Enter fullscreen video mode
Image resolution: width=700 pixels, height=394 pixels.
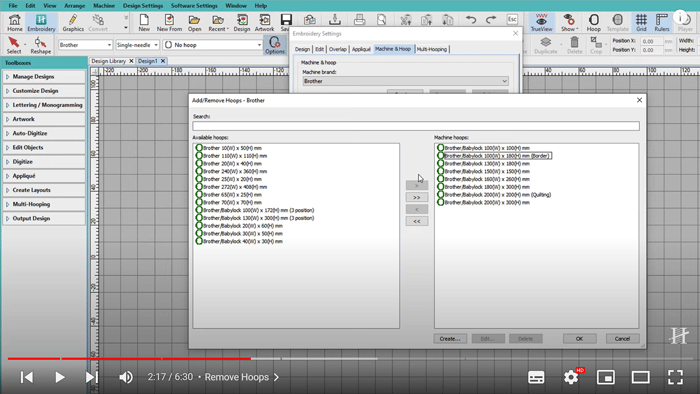[675, 377]
